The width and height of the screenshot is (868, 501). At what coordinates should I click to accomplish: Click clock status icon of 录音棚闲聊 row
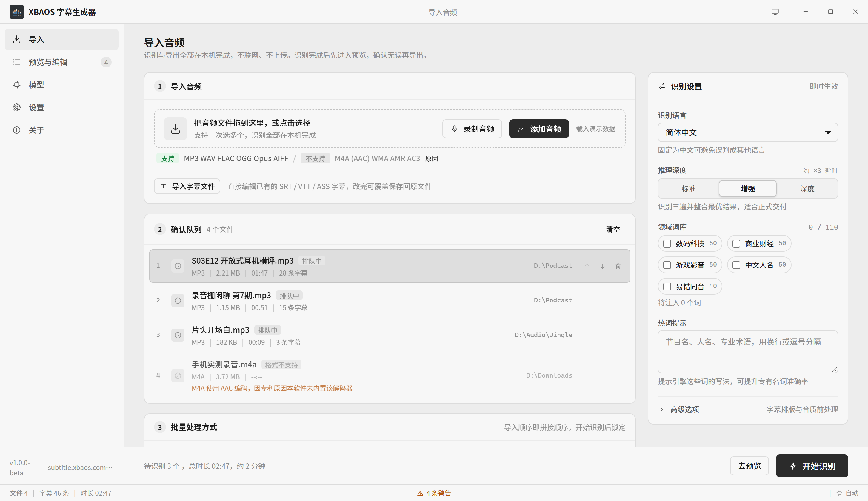[178, 301]
